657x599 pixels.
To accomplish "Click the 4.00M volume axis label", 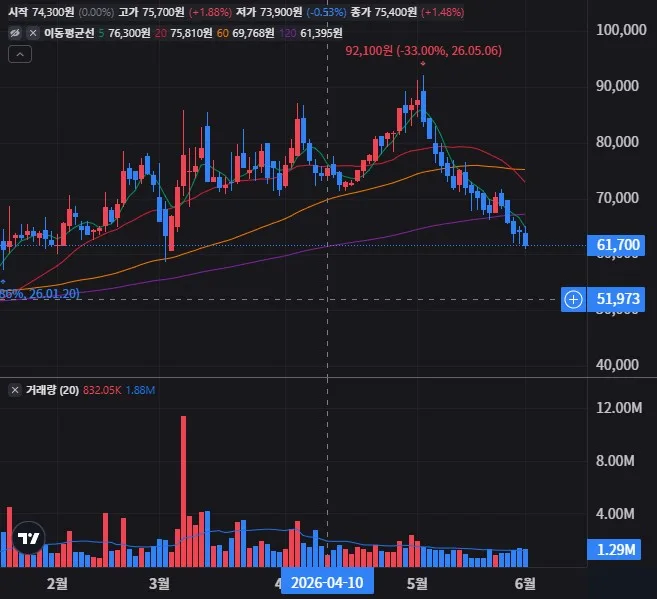I will click(615, 514).
